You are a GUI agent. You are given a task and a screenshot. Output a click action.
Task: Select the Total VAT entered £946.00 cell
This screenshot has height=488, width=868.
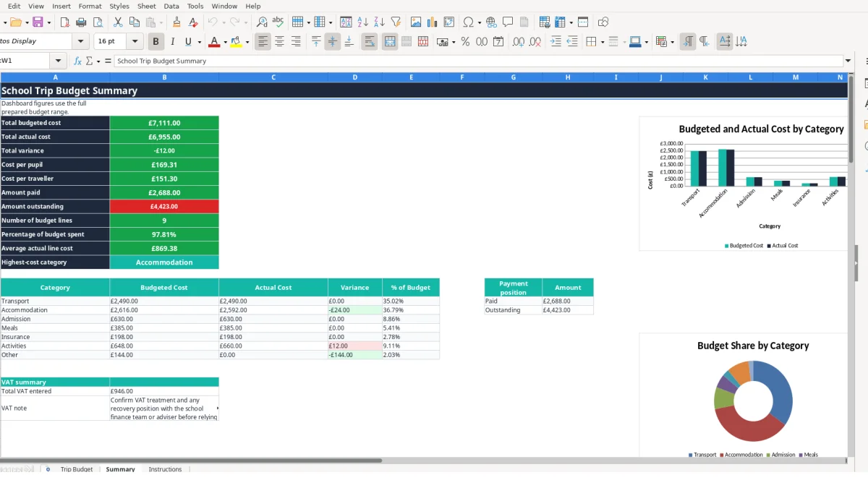164,391
